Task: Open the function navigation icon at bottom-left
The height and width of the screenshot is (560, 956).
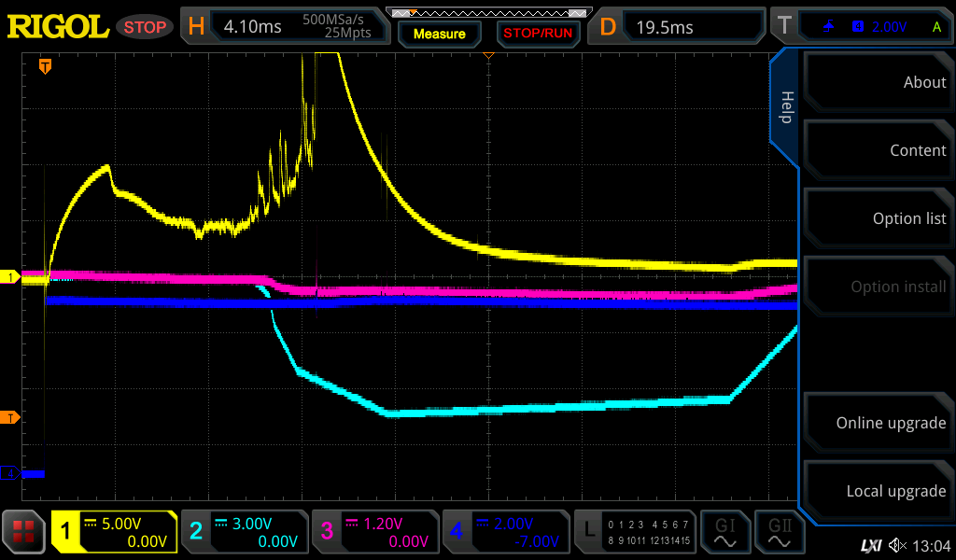Action: coord(24,532)
